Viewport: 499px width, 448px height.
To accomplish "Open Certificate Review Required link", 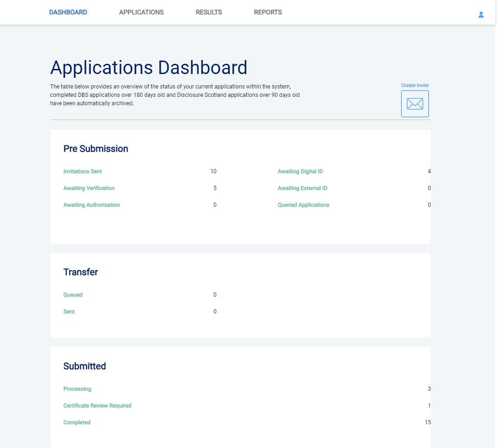I will [97, 406].
